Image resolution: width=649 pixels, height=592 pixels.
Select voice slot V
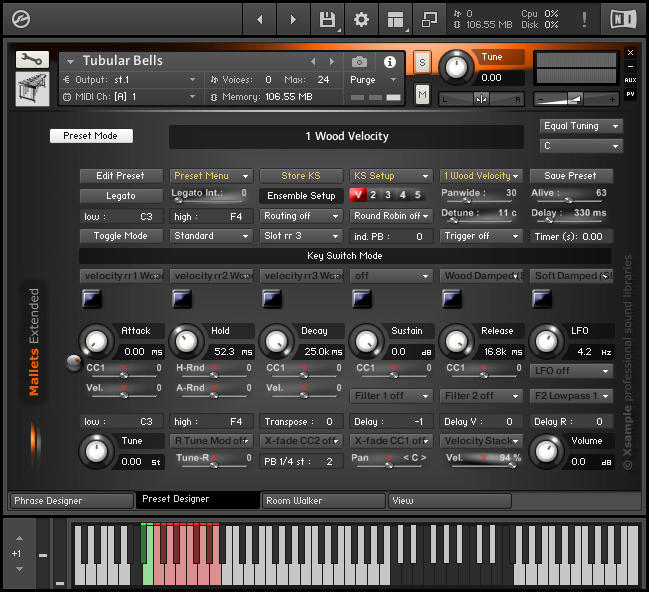point(358,195)
